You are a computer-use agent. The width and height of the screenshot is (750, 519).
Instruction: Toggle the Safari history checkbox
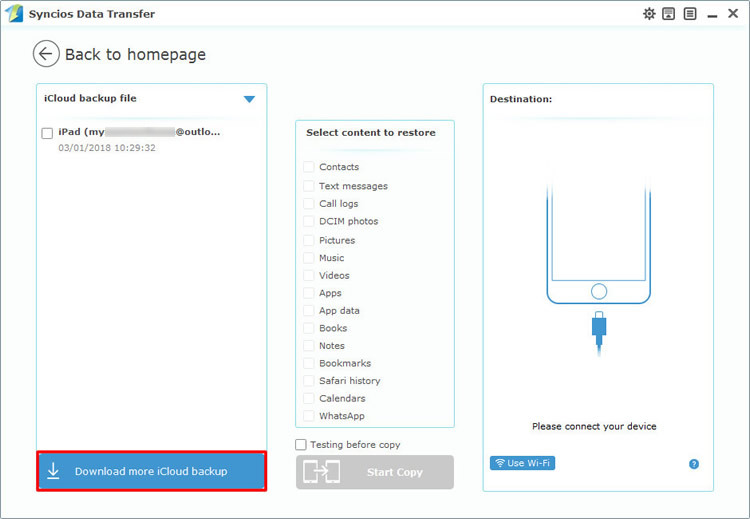[x=309, y=381]
